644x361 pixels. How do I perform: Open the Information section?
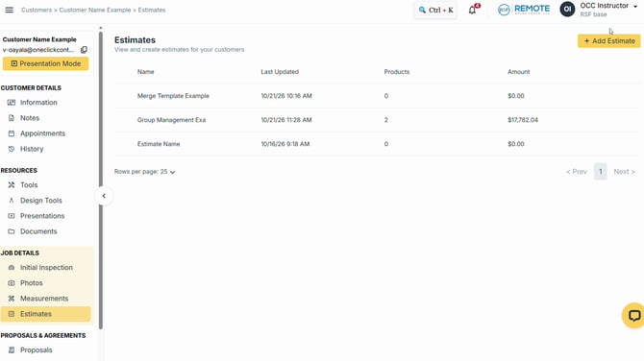38,103
